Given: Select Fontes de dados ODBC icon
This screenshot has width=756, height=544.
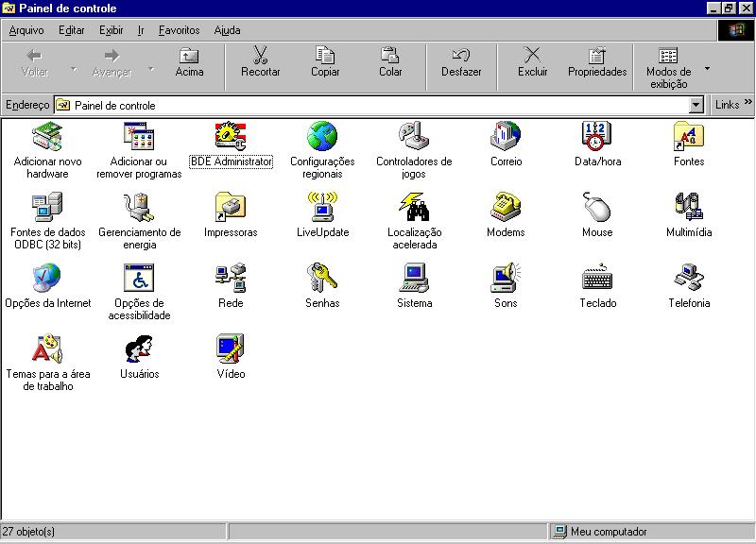Looking at the screenshot, I should pyautogui.click(x=47, y=207).
